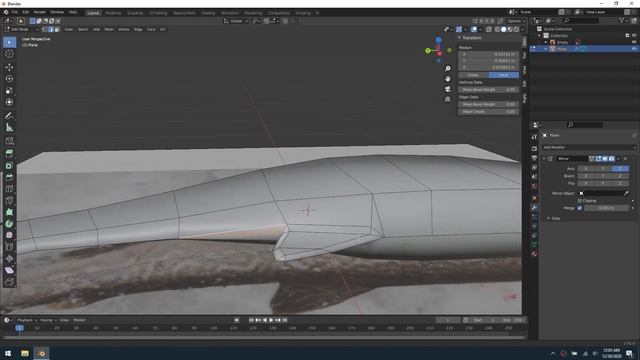This screenshot has height=360, width=640.
Task: Activate the Move tool
Action: 9,67
